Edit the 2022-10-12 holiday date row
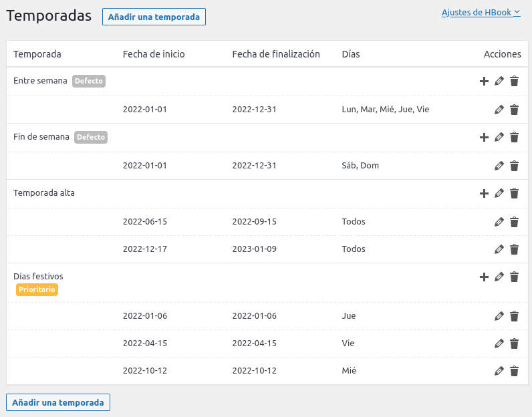The width and height of the screenshot is (532, 417). point(499,371)
